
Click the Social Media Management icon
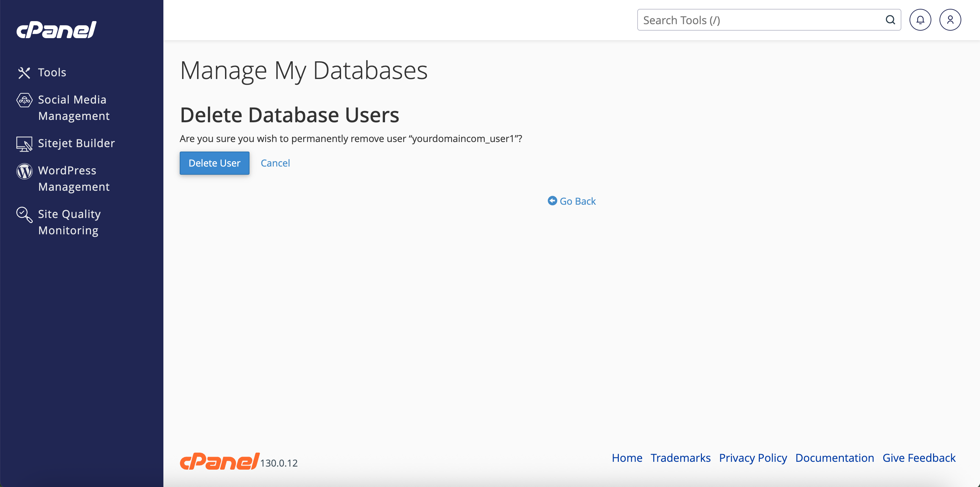click(25, 100)
